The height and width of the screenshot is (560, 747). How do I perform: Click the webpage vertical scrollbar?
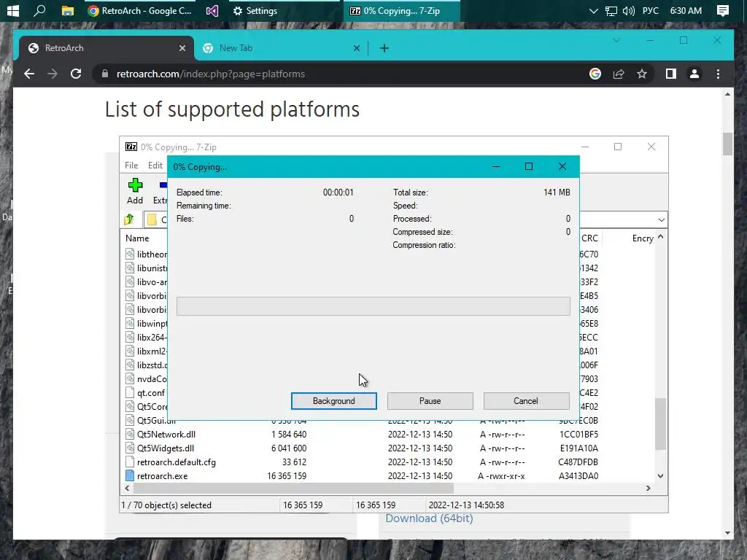727,144
